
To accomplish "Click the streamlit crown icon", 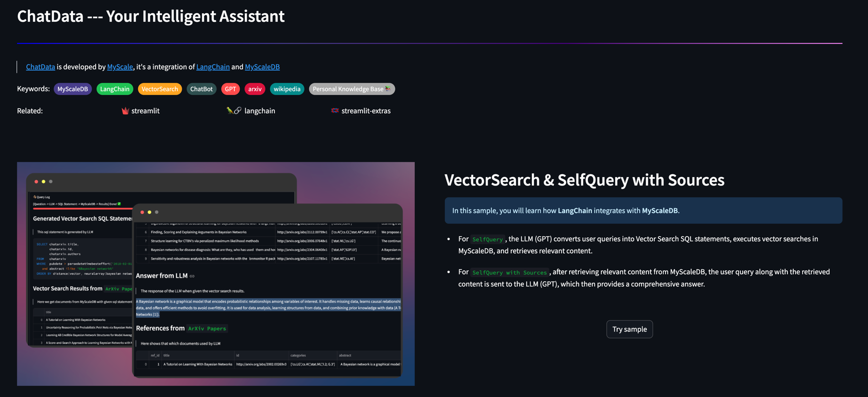I will pos(125,111).
